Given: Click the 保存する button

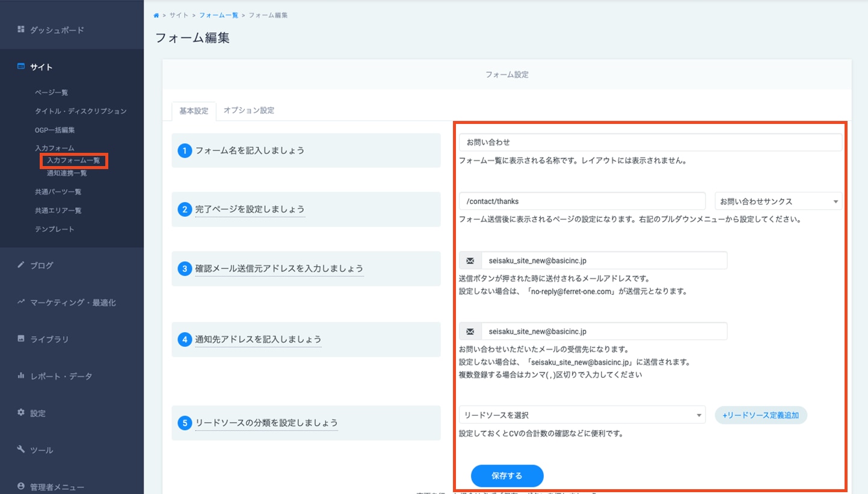Looking at the screenshot, I should click(x=507, y=476).
